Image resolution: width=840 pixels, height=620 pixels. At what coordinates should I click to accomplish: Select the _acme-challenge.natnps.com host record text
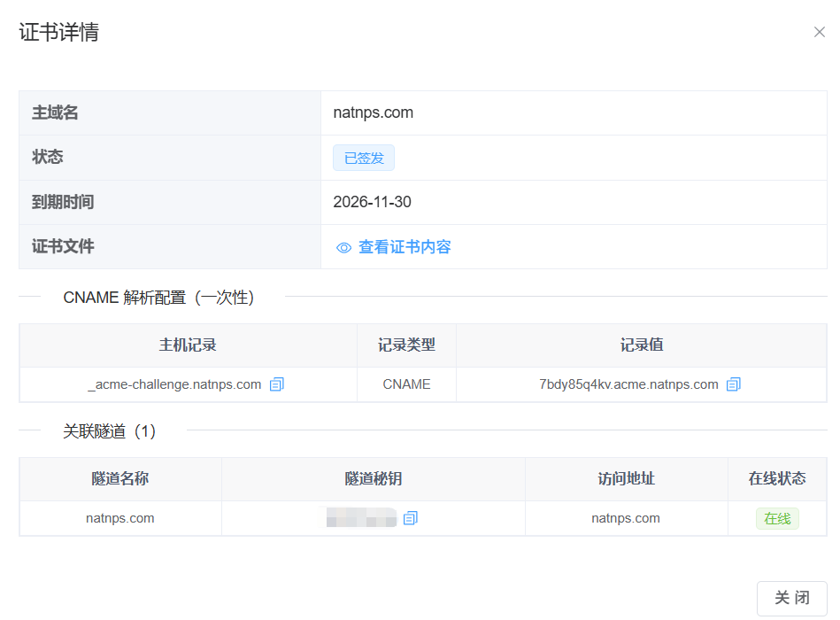[x=174, y=384]
